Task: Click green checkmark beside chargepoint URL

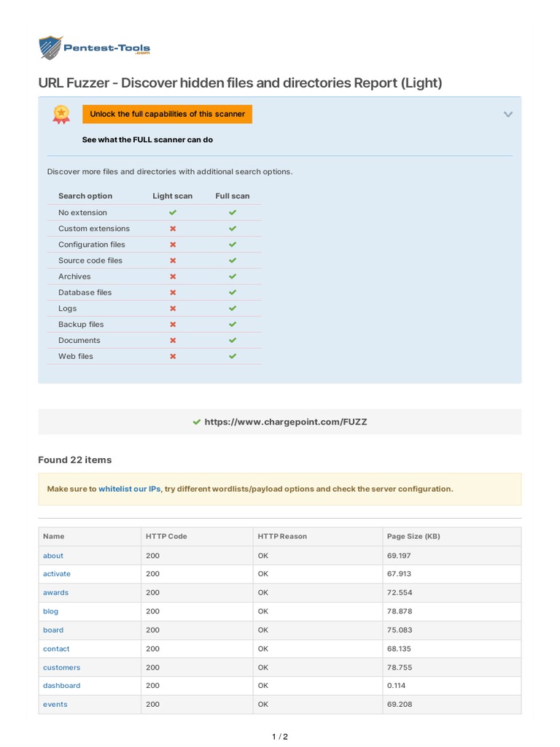Action: (x=197, y=422)
